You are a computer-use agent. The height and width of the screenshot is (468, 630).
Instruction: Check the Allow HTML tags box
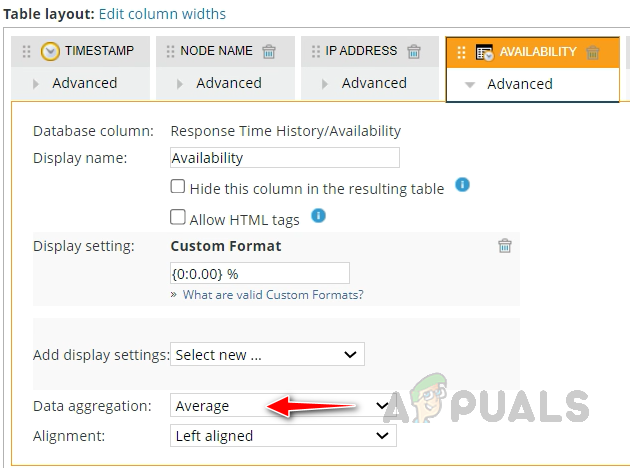coord(178,216)
